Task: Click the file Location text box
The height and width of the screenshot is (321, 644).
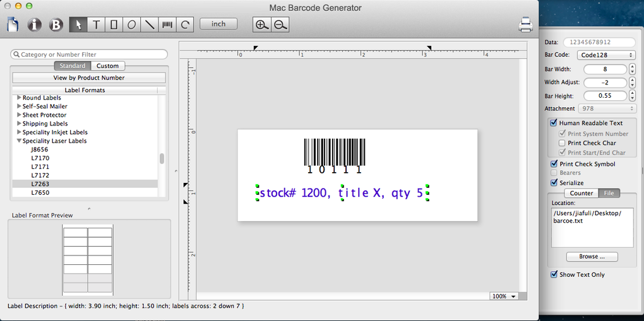Action: pos(592,228)
